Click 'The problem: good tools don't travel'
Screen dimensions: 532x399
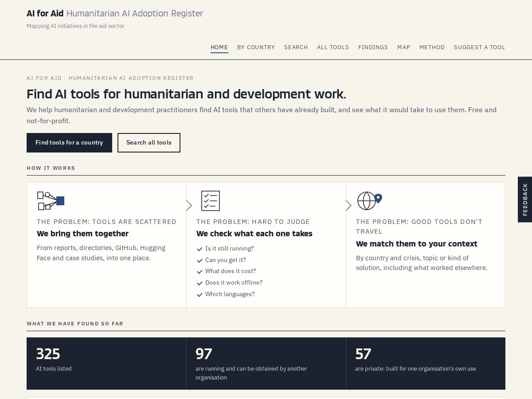click(x=419, y=227)
